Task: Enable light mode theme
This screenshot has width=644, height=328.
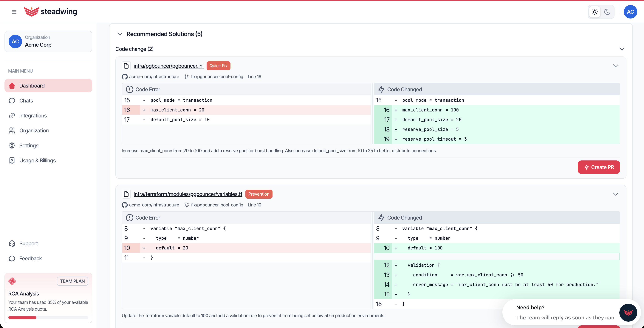Action: point(595,12)
